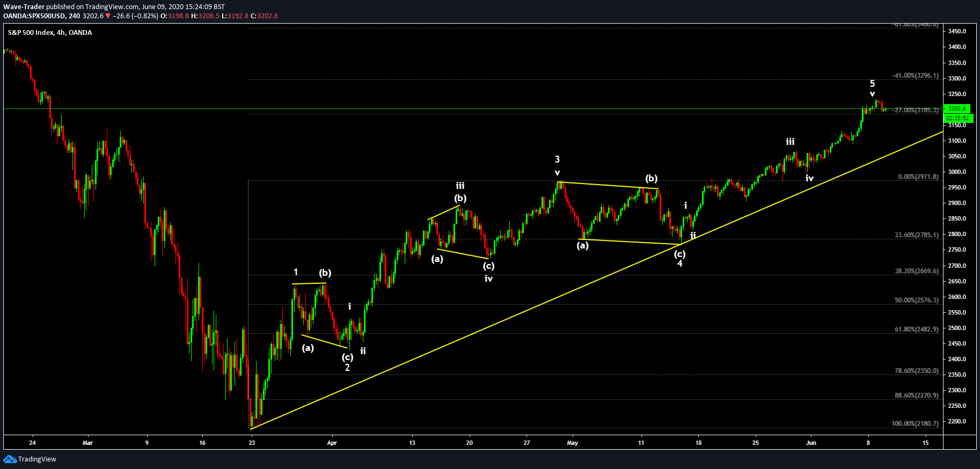Click price axis value "3300.0"
This screenshot has height=469, width=980.
click(957, 78)
